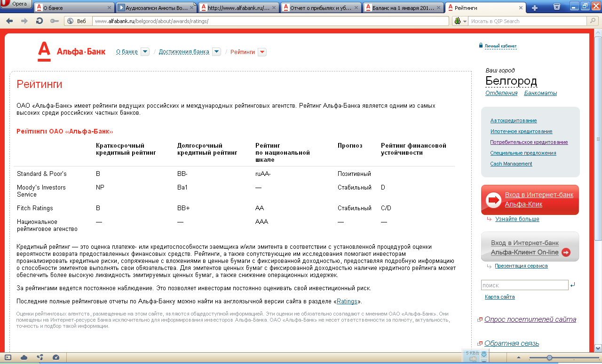This screenshot has width=602, height=364.
Task: Open Opera Link cloud icon
Action: (24, 357)
